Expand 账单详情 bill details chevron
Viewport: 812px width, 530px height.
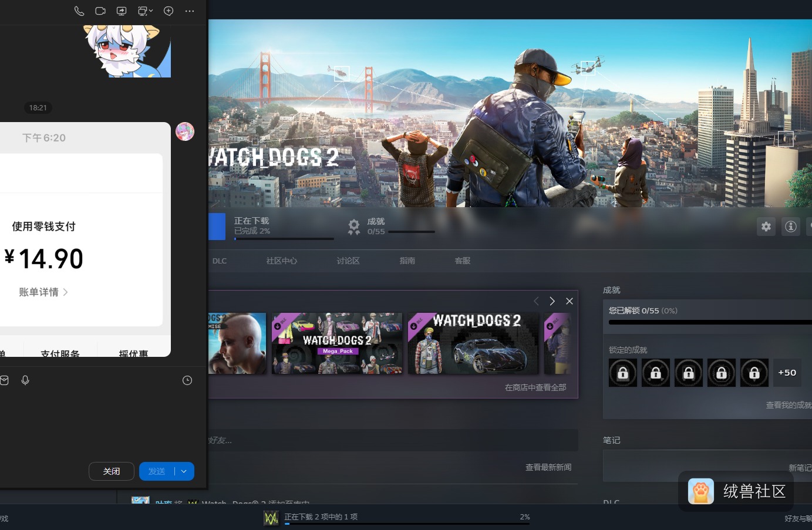click(65, 292)
